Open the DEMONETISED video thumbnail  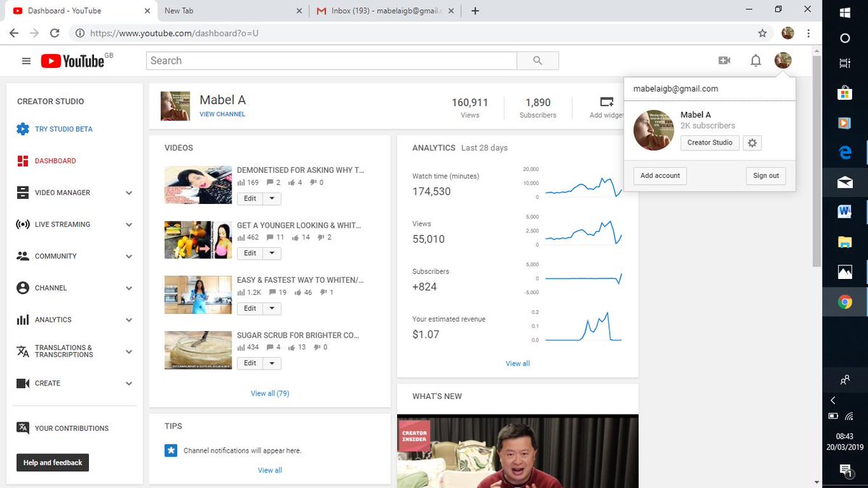198,184
